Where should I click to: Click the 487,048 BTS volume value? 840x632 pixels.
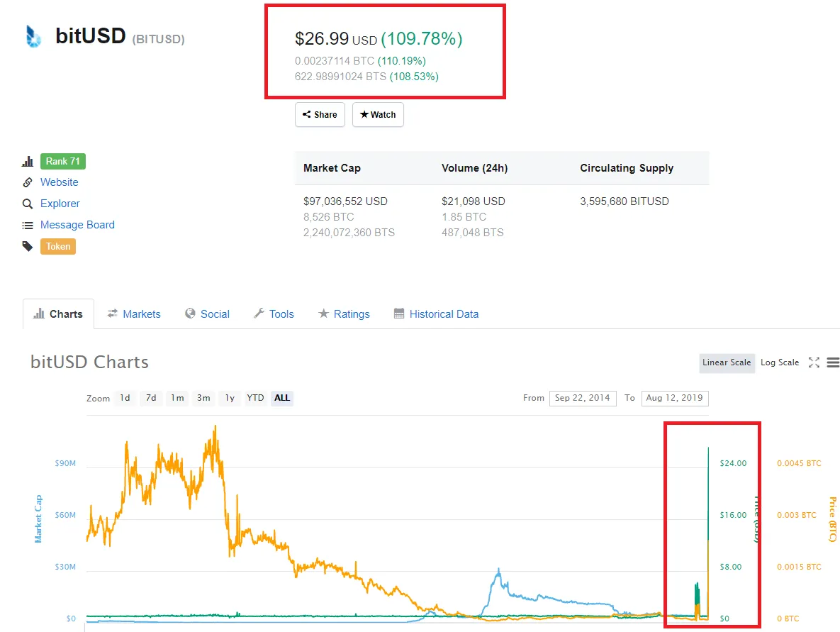tap(473, 233)
